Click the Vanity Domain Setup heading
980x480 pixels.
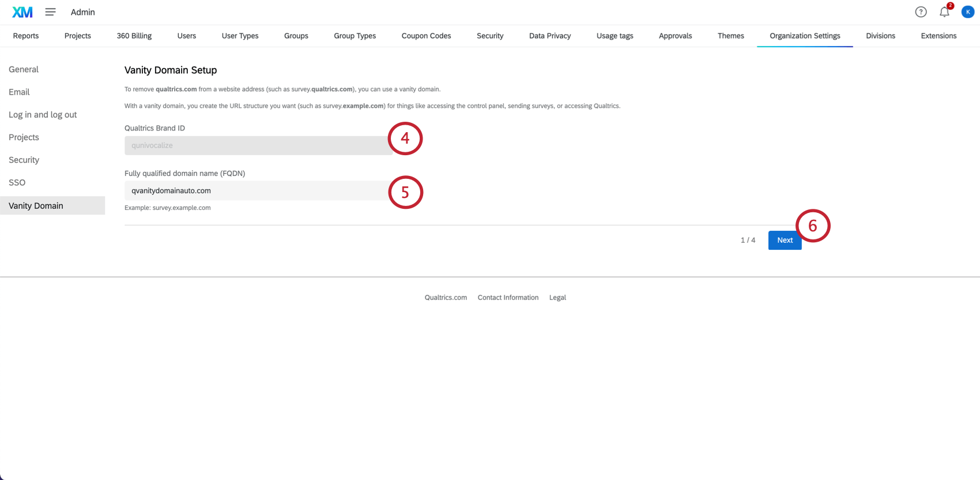pyautogui.click(x=171, y=70)
